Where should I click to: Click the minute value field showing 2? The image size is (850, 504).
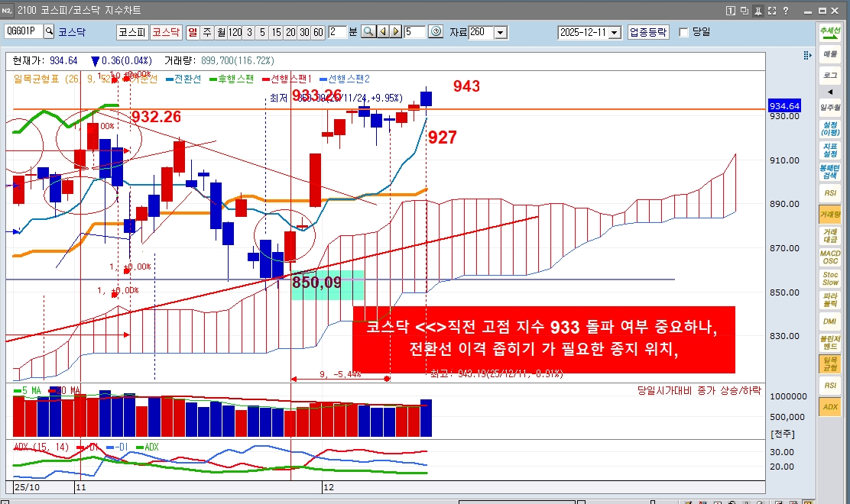pos(336,32)
